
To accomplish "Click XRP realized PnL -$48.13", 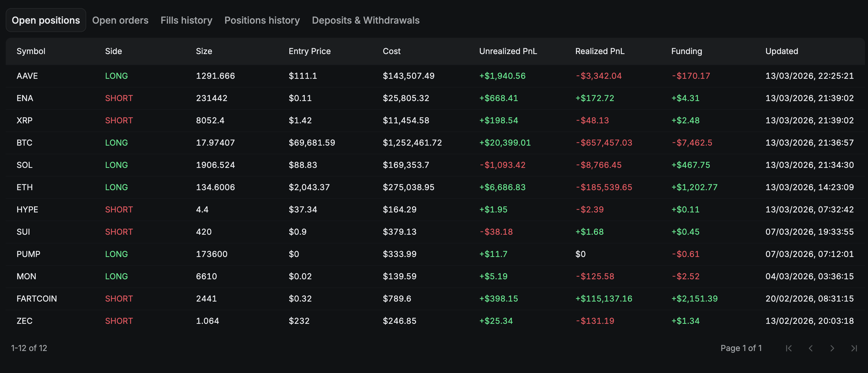I will (x=592, y=120).
